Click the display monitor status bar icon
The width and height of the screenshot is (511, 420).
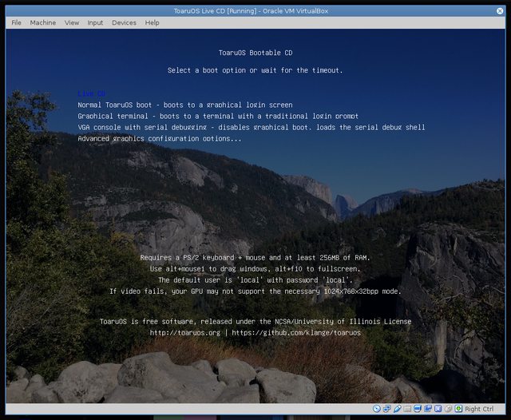coord(418,409)
